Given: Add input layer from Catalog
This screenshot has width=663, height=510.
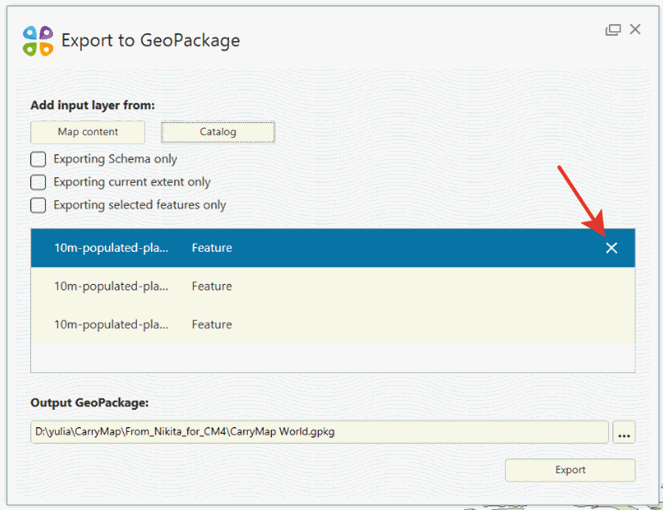Looking at the screenshot, I should pyautogui.click(x=218, y=132).
